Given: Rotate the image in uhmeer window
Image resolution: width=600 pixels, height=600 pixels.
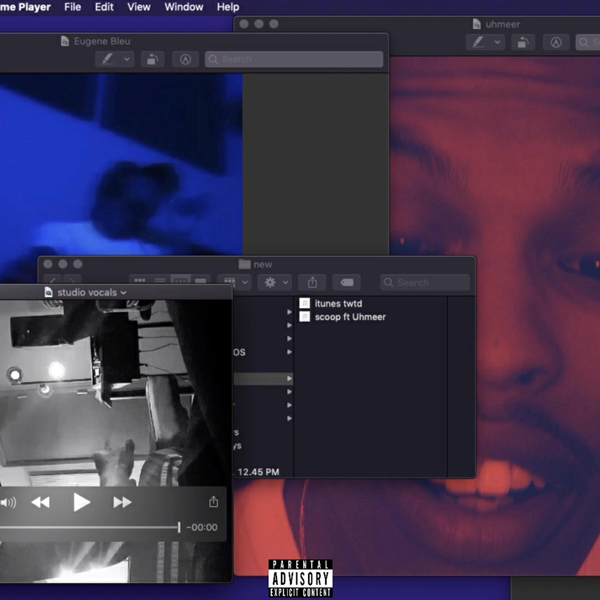Looking at the screenshot, I should pos(523,42).
